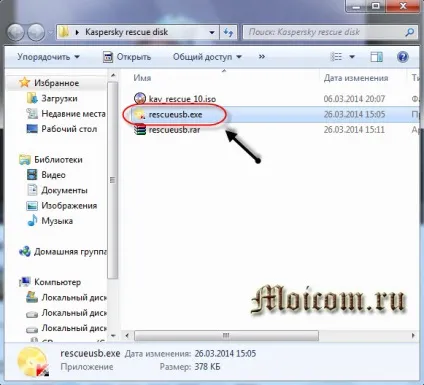Toggle the preview pane icon
424x385 pixels.
tap(377, 57)
